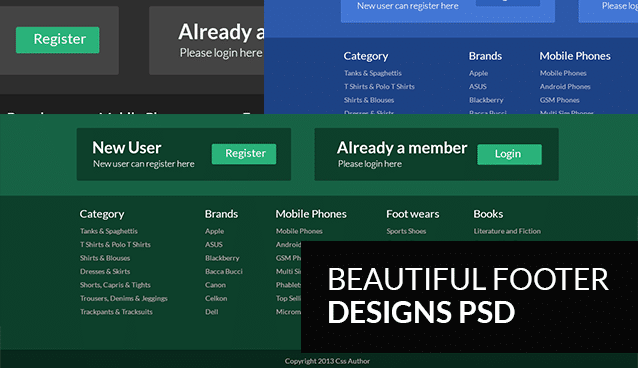Select the Celkon brand link
Viewport: 638px width, 368px height.
216,298
